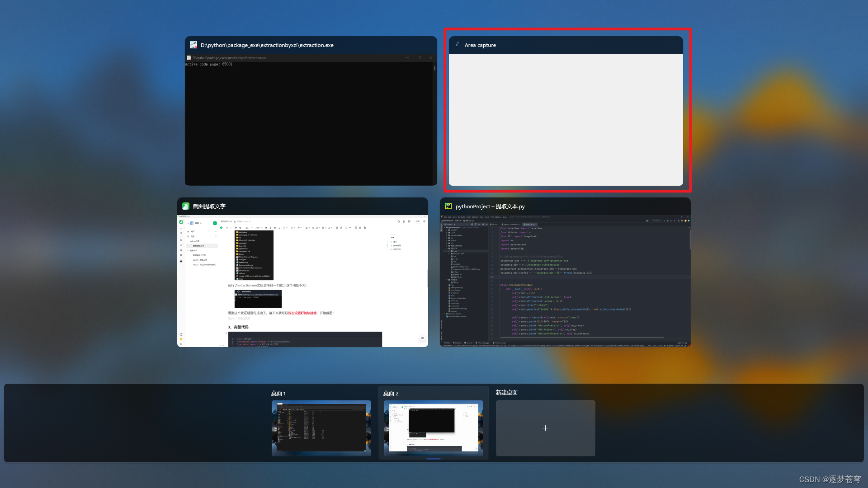868x488 pixels.
Task: Select the 桌面 2 desktop thumbnail
Action: pyautogui.click(x=433, y=427)
